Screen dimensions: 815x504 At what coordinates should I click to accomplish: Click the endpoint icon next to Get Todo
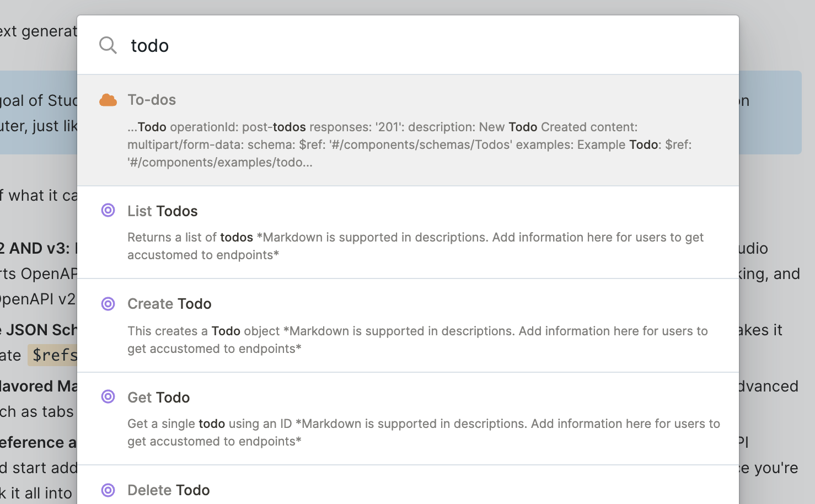tap(108, 397)
